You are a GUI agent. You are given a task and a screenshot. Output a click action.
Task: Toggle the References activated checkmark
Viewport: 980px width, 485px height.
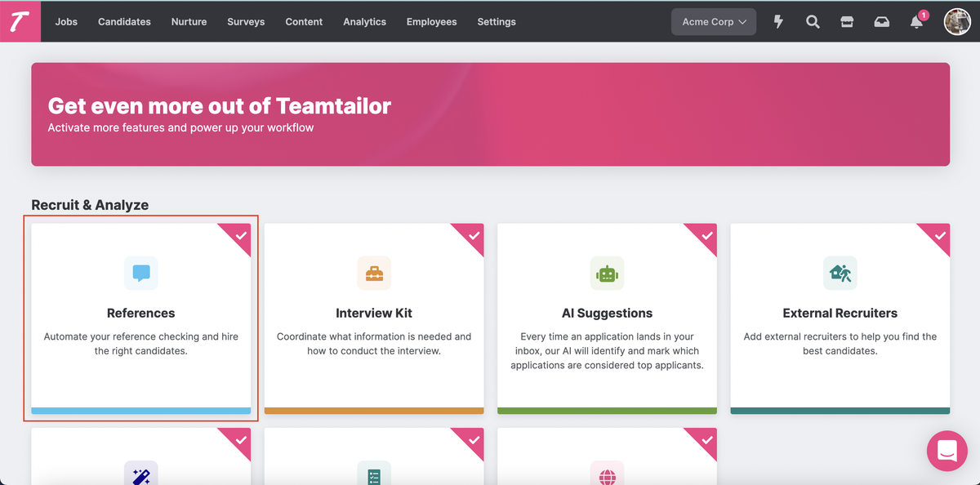click(241, 235)
